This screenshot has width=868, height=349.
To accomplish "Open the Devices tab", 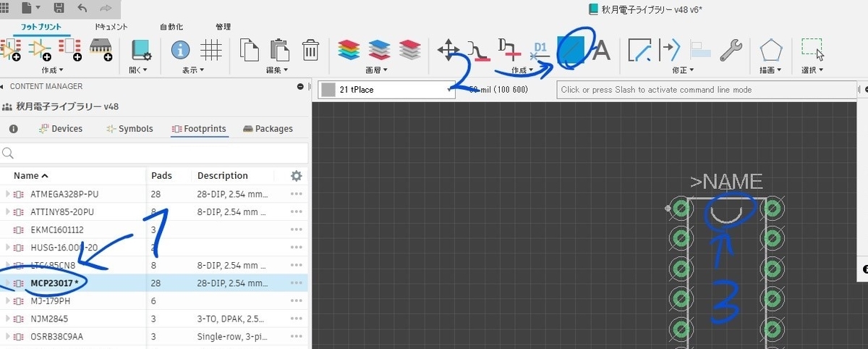I will [61, 129].
